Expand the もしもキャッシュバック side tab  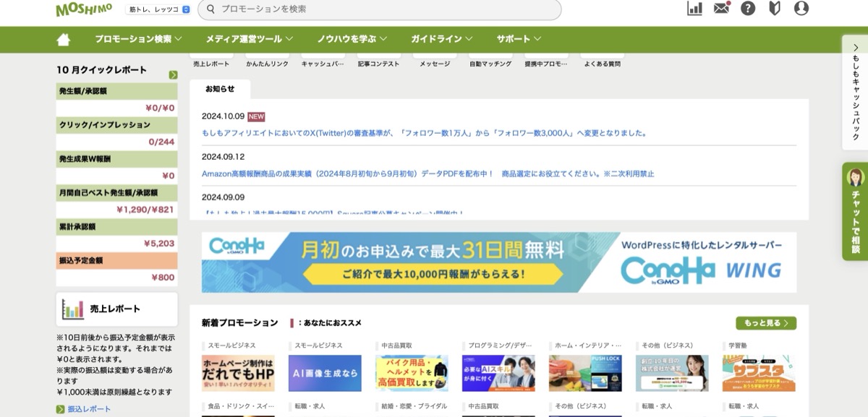point(855,93)
